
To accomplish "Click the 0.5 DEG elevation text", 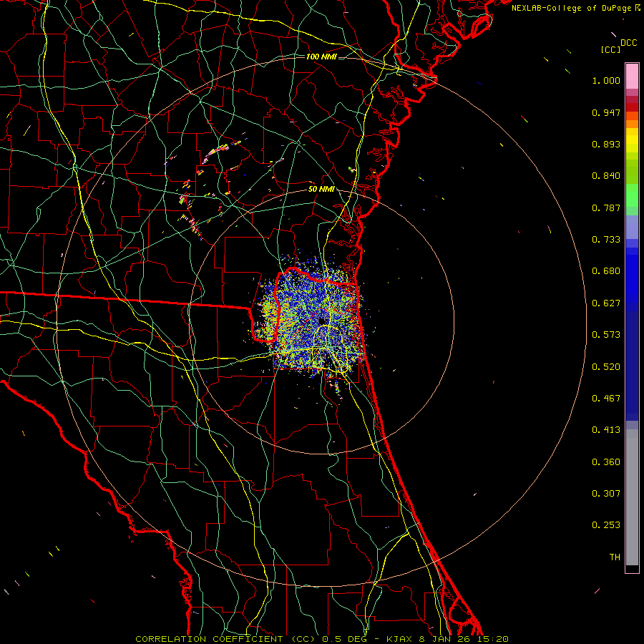I will pyautogui.click(x=343, y=639).
